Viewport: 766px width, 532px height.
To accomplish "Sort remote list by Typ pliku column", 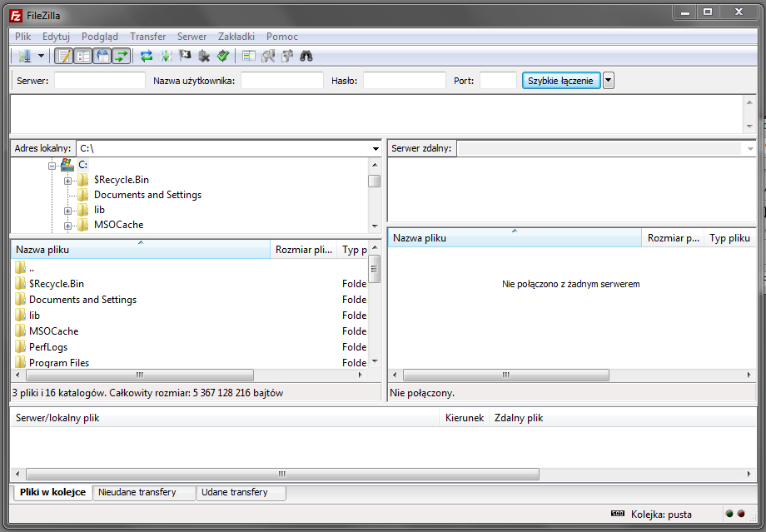I will coord(730,238).
